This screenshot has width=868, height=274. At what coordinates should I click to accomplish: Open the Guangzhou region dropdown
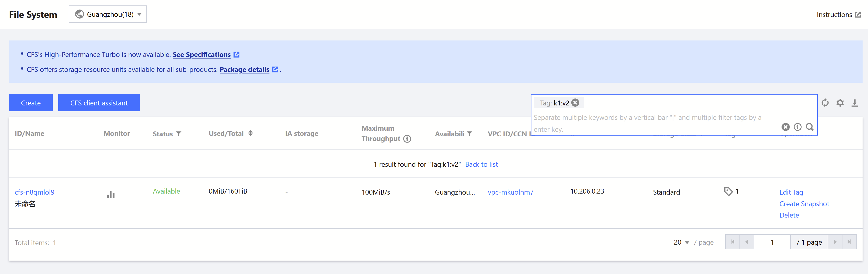click(x=108, y=14)
